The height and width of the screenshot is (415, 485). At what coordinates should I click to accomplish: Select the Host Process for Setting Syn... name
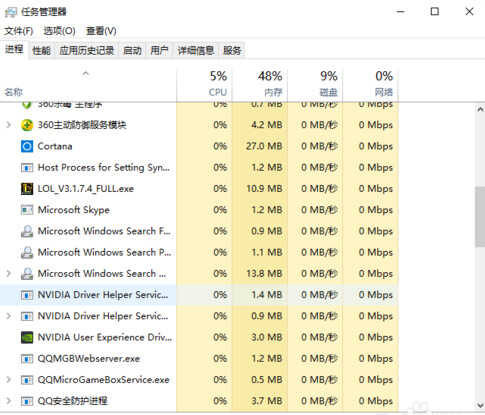pyautogui.click(x=104, y=167)
